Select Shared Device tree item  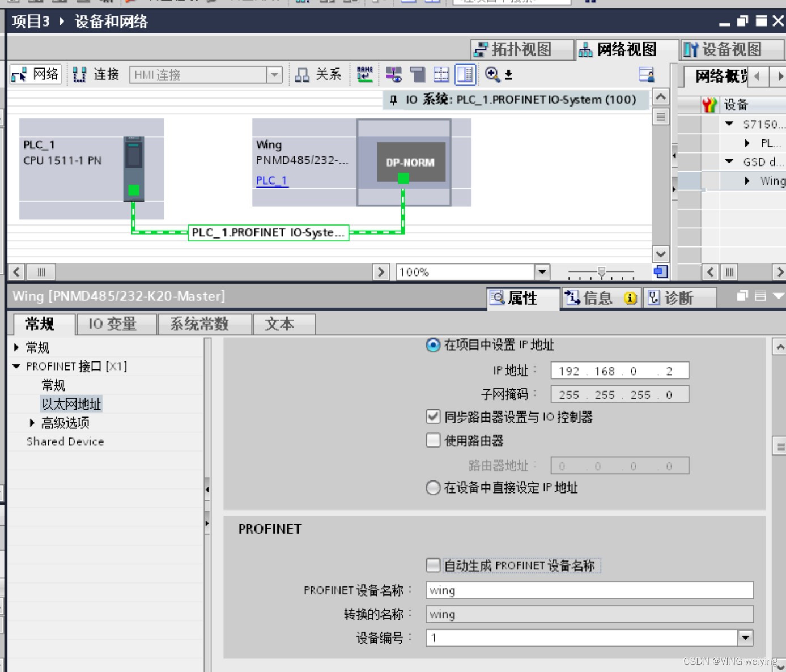coord(65,441)
